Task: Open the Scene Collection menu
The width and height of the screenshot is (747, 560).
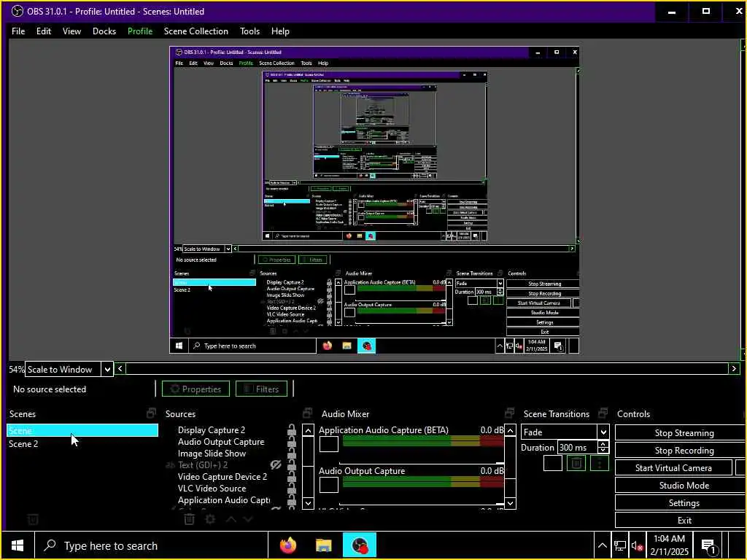Action: (196, 31)
